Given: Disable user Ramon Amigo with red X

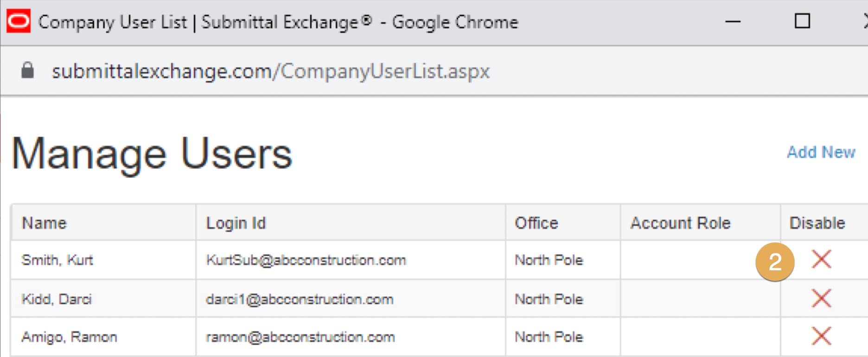Looking at the screenshot, I should click(821, 336).
